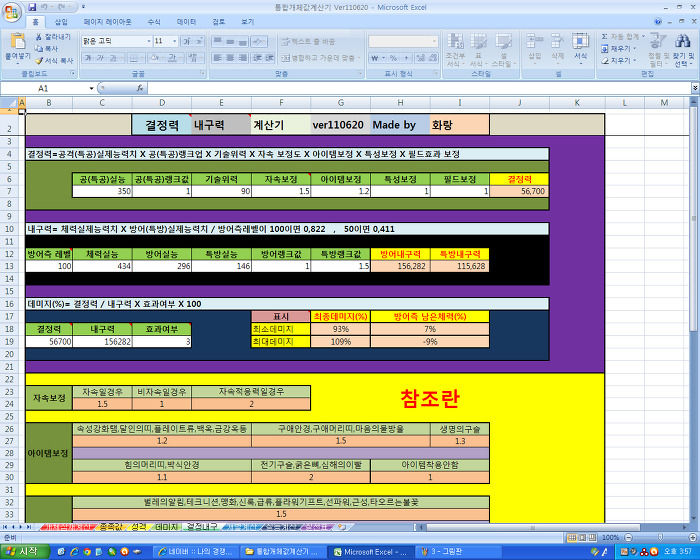Click the 자동 합계 (AutoSum) button

622,36
